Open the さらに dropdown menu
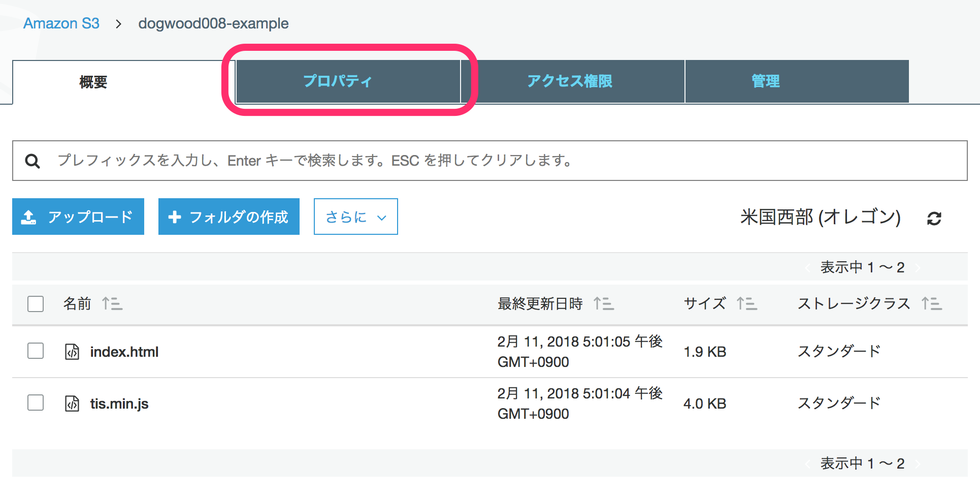 (x=355, y=217)
